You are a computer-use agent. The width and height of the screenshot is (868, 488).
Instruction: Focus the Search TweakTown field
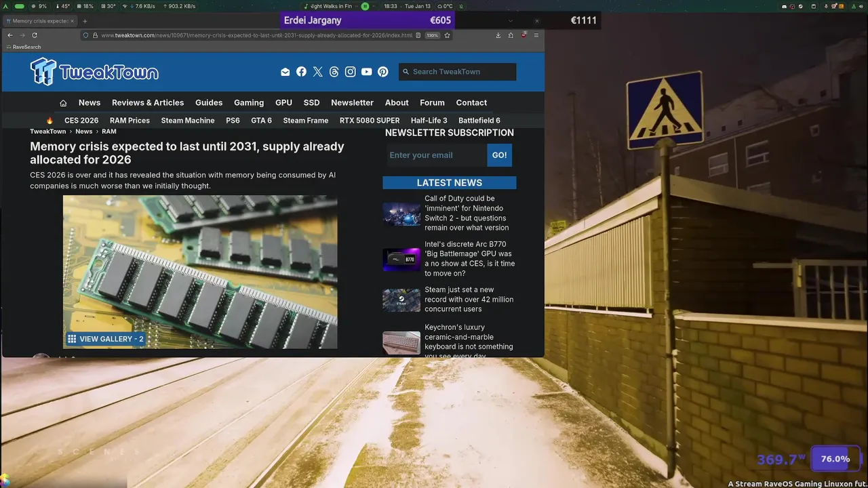pyautogui.click(x=458, y=72)
